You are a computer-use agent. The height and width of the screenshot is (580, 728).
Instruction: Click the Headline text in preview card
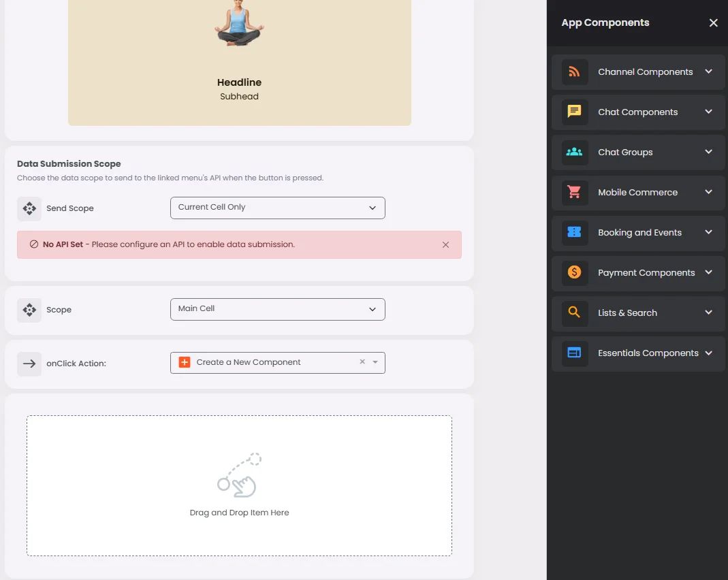point(239,82)
